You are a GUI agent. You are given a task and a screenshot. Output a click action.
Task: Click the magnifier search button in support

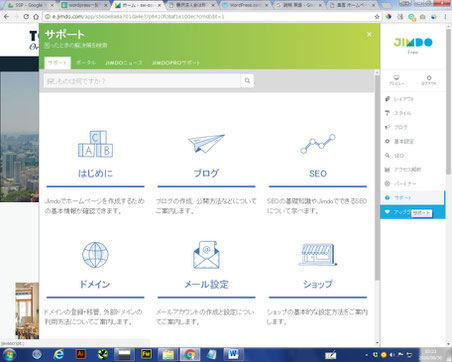[x=247, y=81]
